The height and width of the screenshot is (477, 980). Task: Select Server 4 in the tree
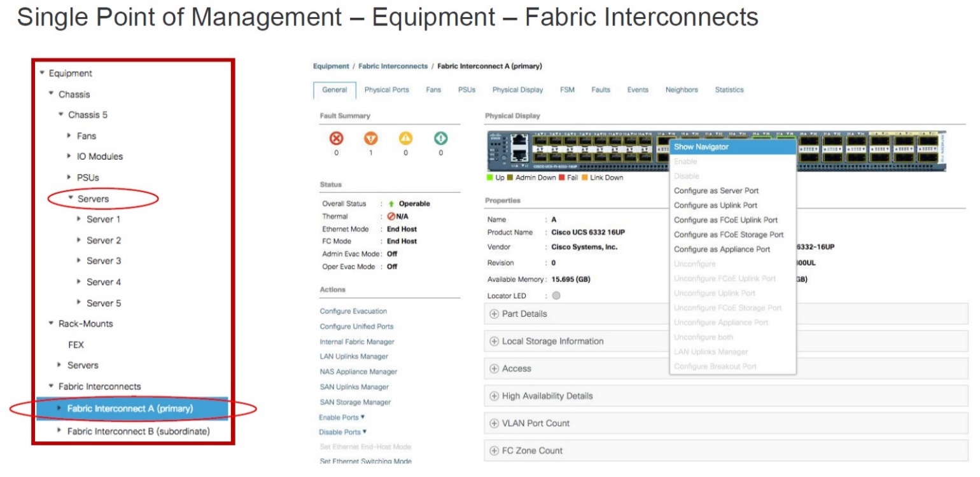point(104,282)
